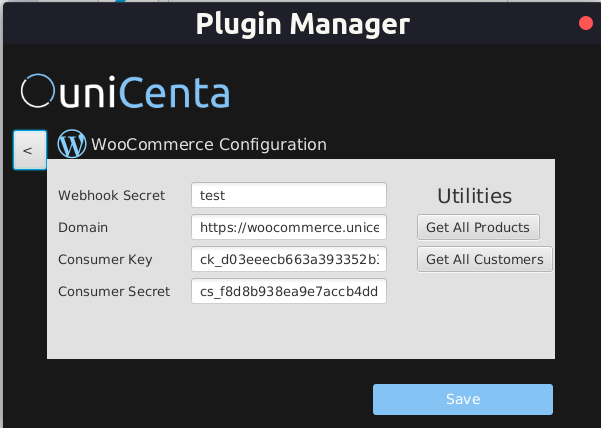Screen dimensions: 601x428
Task: Click the Webhook Secret label
Action: click(112, 195)
